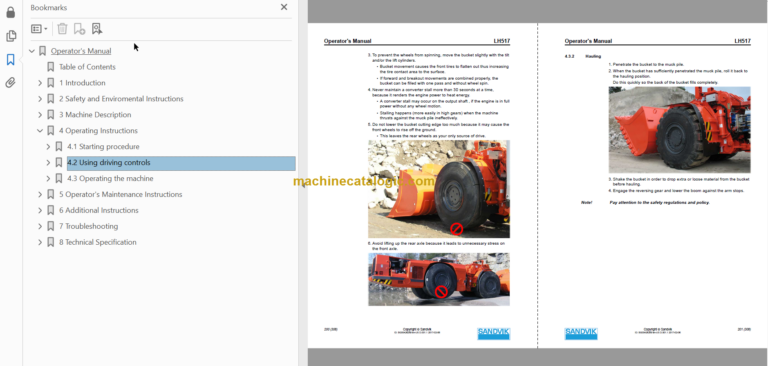Select the 3 Machine Description bookmark
This screenshot has height=366, width=768.
click(95, 115)
